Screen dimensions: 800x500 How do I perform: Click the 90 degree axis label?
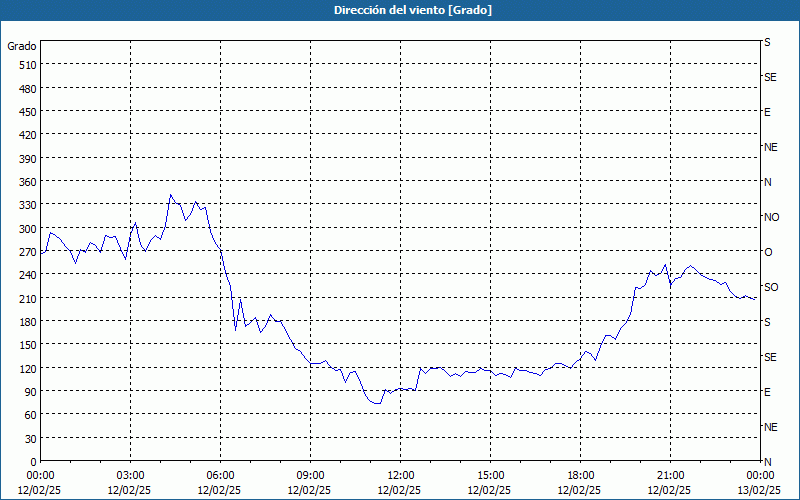[x=31, y=392]
